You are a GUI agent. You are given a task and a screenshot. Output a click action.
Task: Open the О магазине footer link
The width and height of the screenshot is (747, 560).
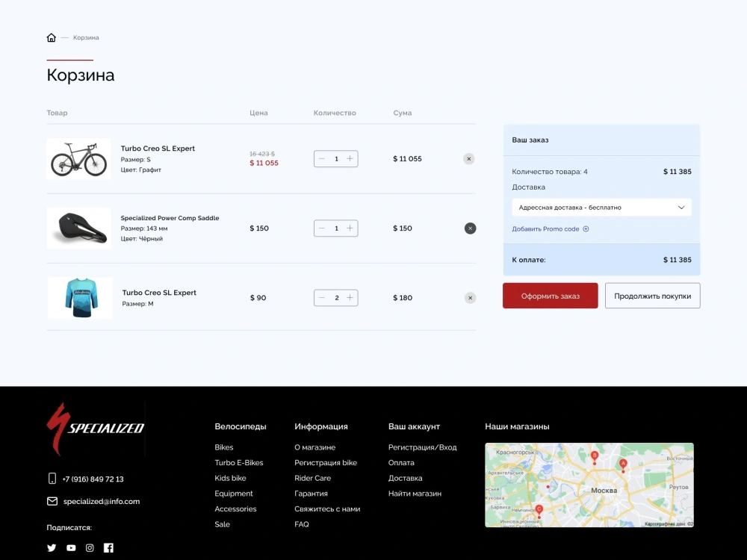pyautogui.click(x=315, y=447)
